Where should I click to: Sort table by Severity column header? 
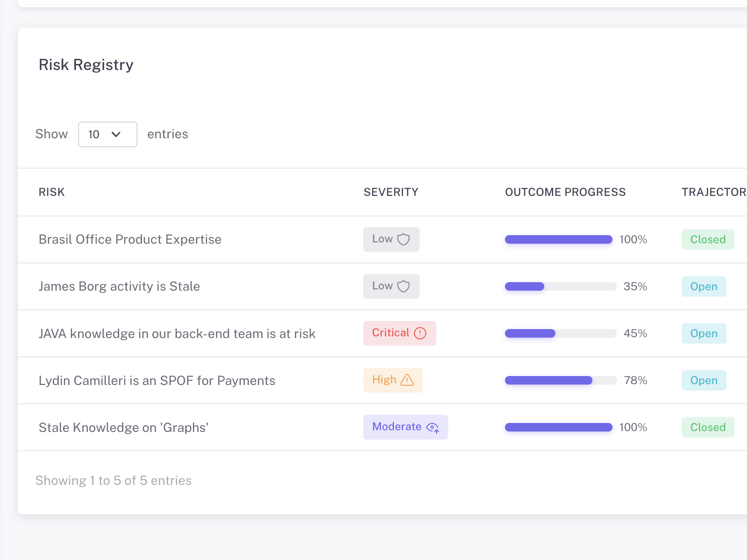pos(391,192)
